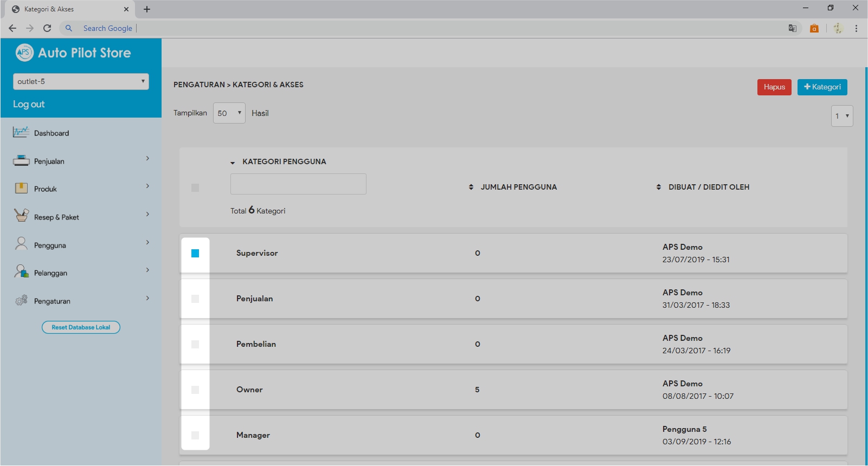Click the Pengaturan gears icon
The height and width of the screenshot is (466, 868).
(x=21, y=300)
